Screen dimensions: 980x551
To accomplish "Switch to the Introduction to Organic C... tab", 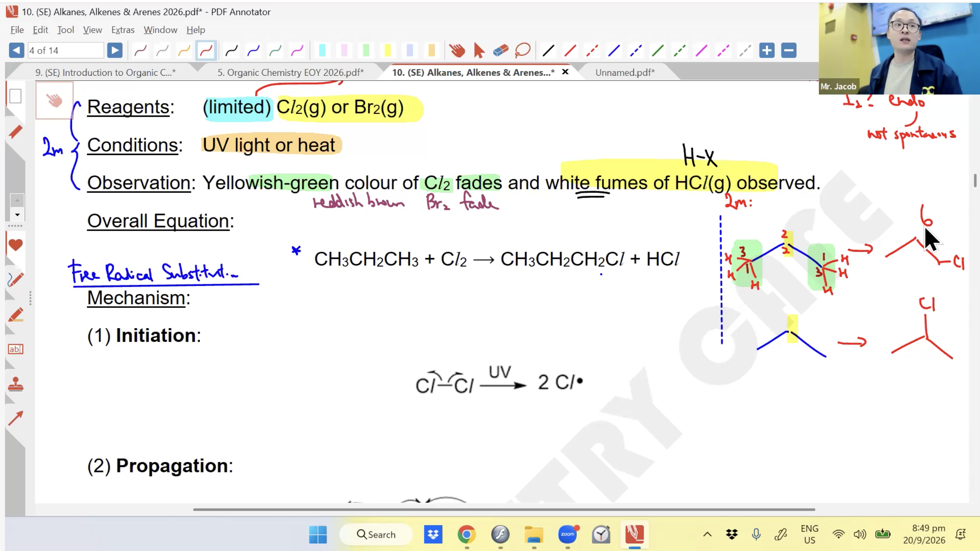I will (x=105, y=72).
